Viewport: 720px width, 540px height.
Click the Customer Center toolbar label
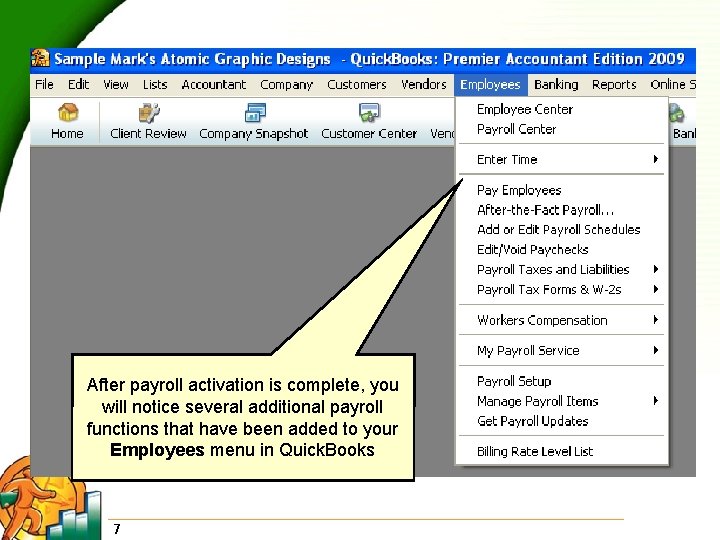pos(369,134)
